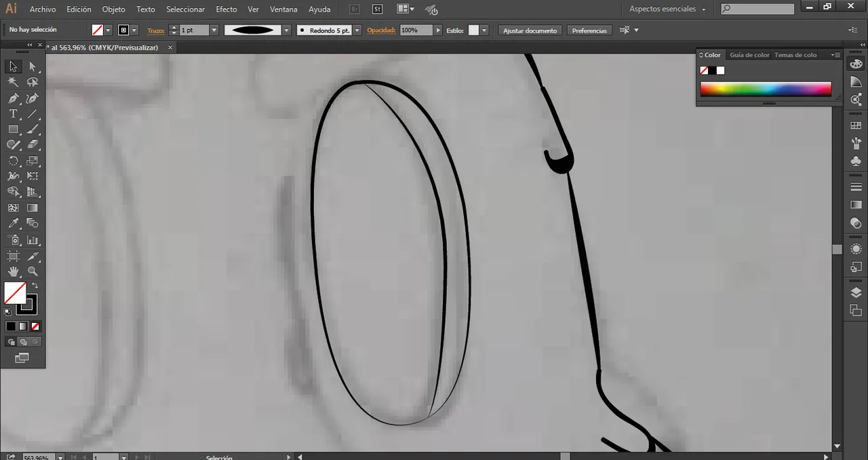Select the Eraser tool
868x460 pixels.
(x=33, y=145)
